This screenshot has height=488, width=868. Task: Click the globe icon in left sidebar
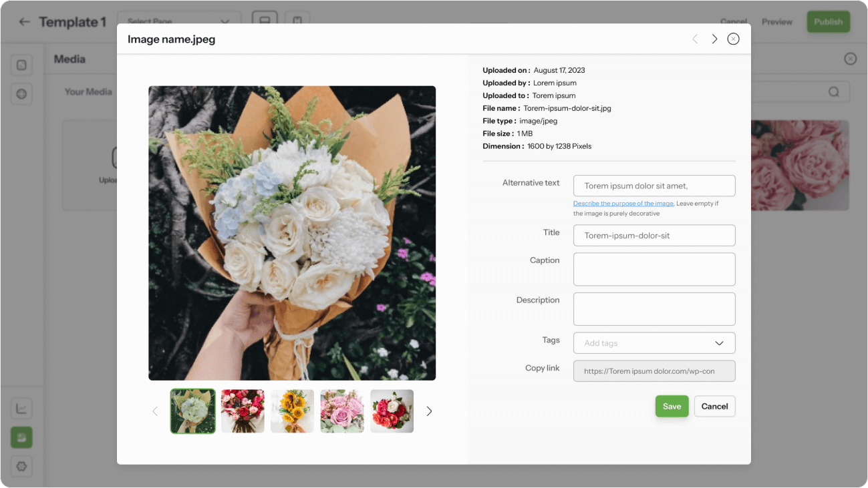(x=21, y=94)
